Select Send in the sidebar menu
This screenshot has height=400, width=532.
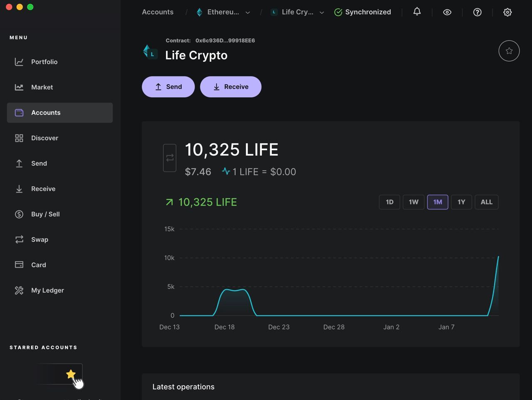(60, 163)
